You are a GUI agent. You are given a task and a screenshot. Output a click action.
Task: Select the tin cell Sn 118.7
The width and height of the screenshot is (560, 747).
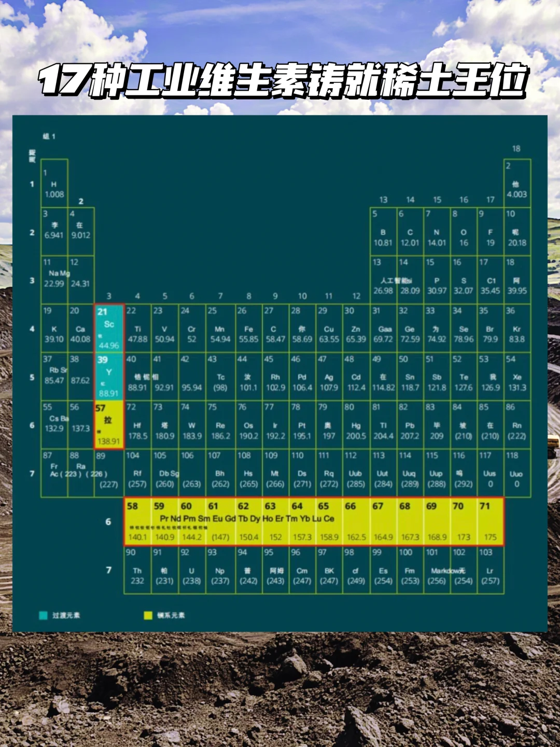coord(410,376)
